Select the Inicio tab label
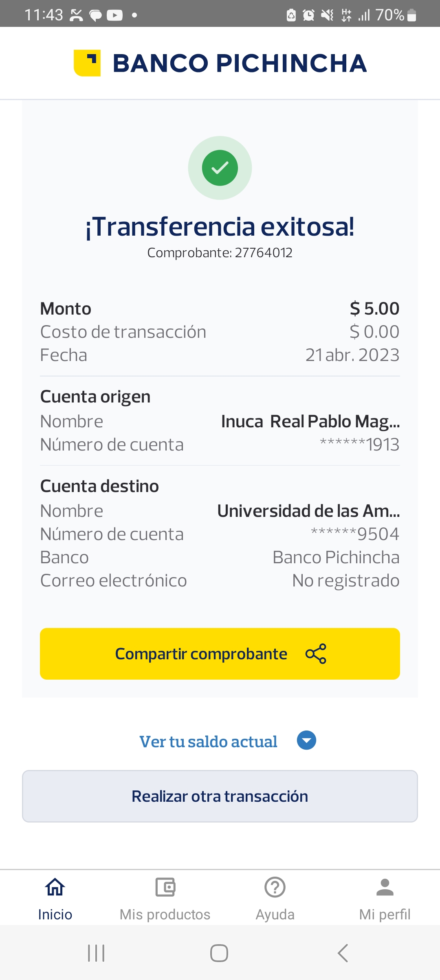 [55, 914]
